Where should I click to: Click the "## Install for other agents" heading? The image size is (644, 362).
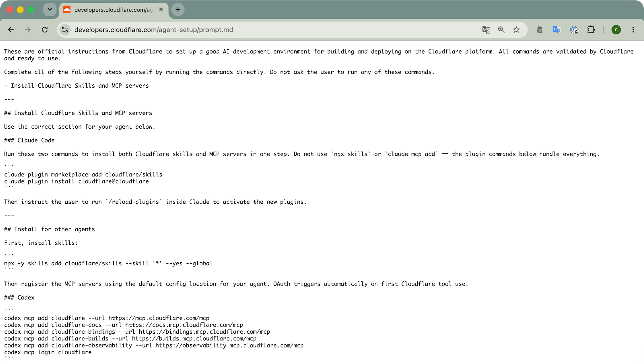point(49,229)
